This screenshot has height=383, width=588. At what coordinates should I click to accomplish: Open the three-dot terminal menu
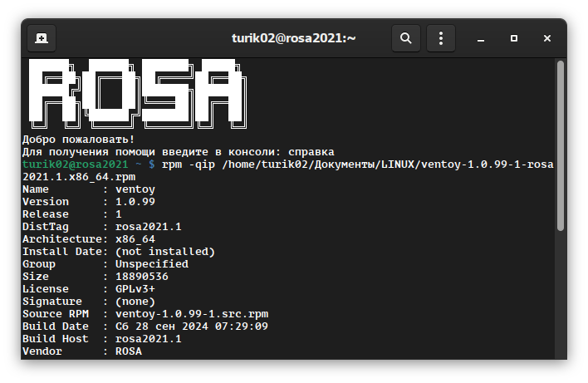tap(441, 38)
